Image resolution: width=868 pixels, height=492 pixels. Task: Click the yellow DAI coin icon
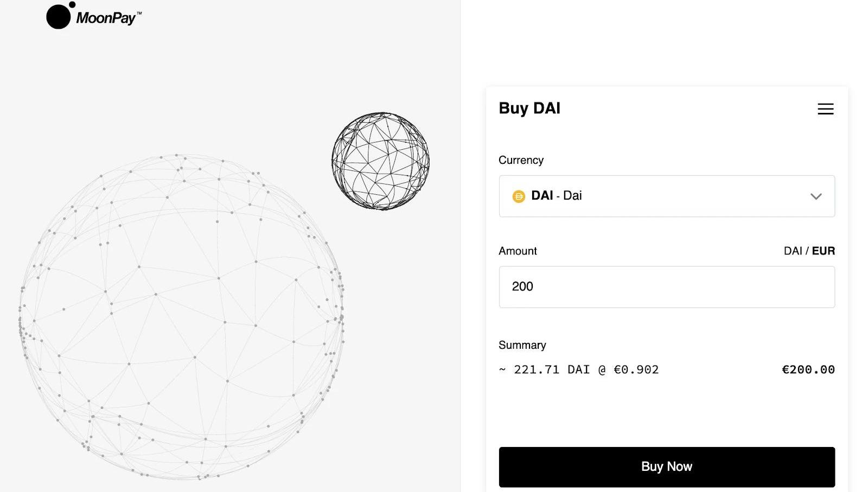pos(519,196)
